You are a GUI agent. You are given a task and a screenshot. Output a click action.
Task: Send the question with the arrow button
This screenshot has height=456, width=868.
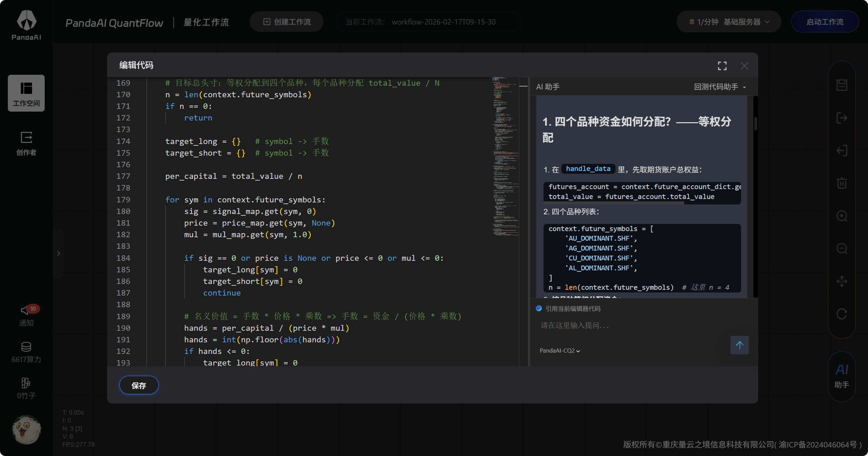click(x=739, y=345)
